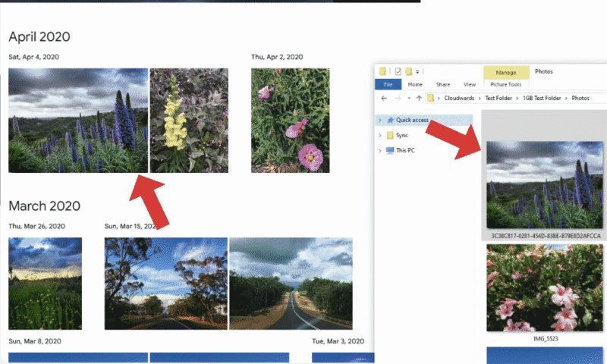
Task: Click the April 2020 month heading
Action: coord(39,36)
